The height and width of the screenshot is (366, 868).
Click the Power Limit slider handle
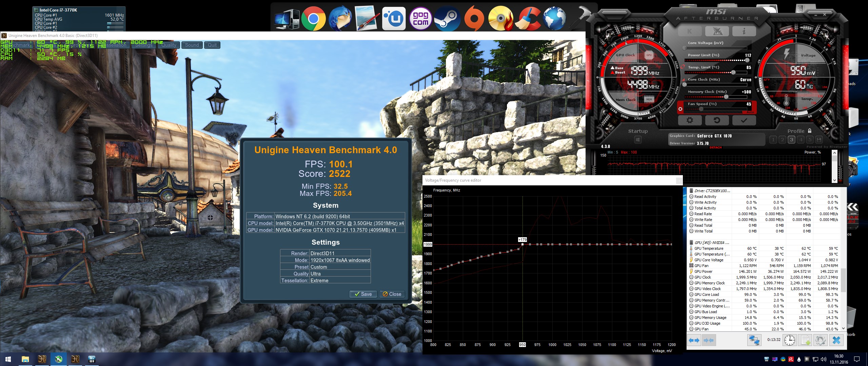(x=747, y=60)
